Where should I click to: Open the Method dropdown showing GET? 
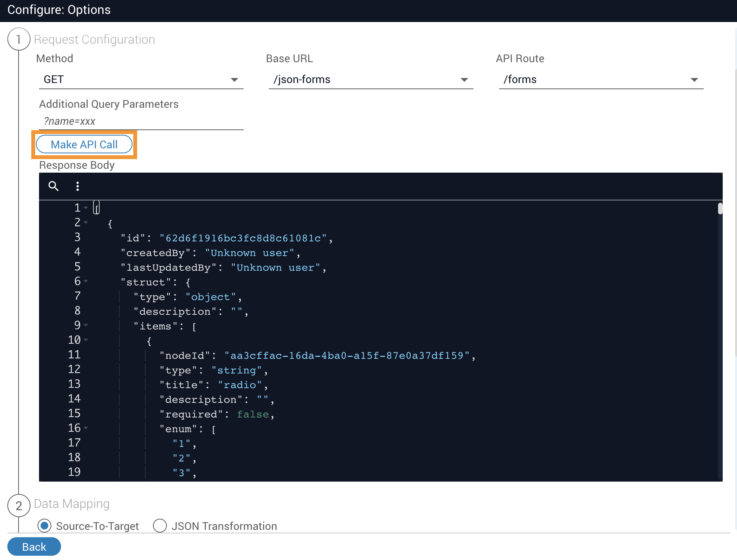[141, 80]
